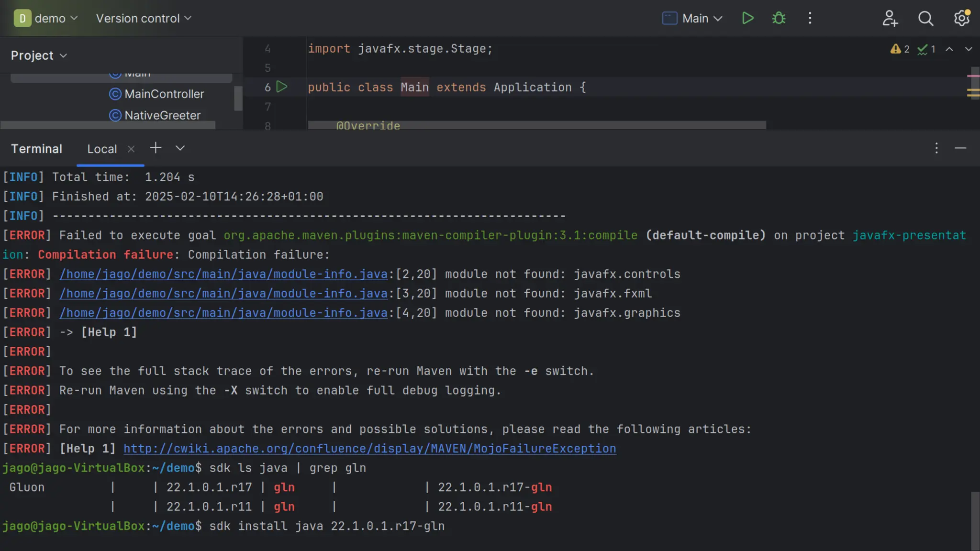980x551 pixels.
Task: Expand the Project view selector
Action: pos(39,55)
